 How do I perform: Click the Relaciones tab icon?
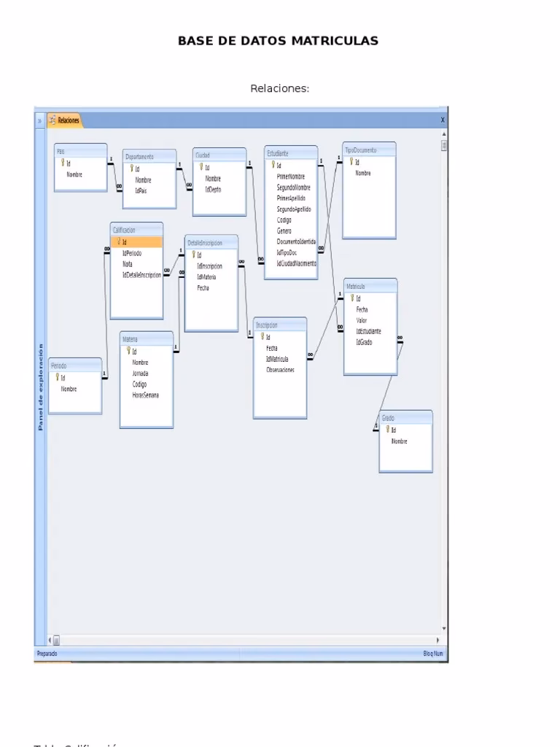[x=52, y=120]
